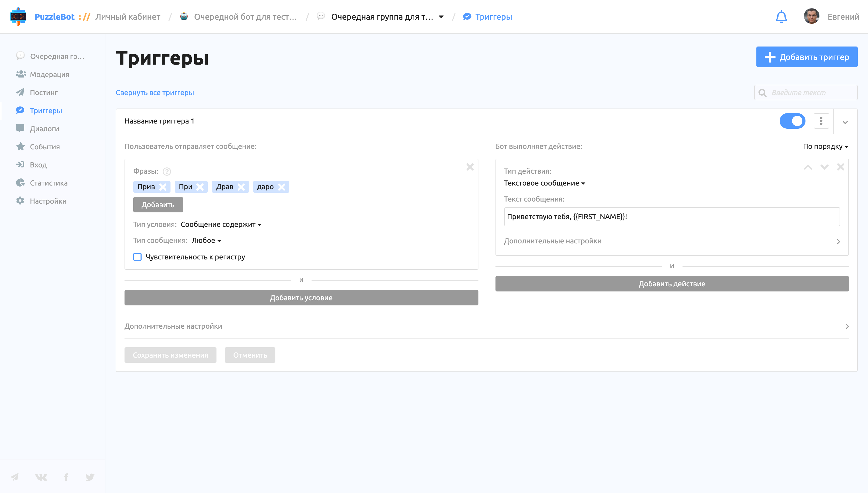The image size is (868, 493).
Task: Open the trigger three-dots menu
Action: pos(821,121)
